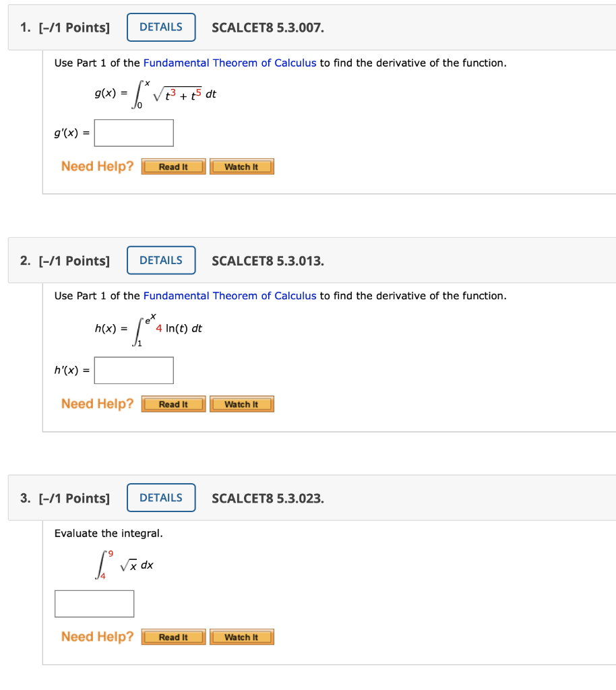616x690 pixels.
Task: Click DETAILS for question 2
Action: click(x=161, y=260)
